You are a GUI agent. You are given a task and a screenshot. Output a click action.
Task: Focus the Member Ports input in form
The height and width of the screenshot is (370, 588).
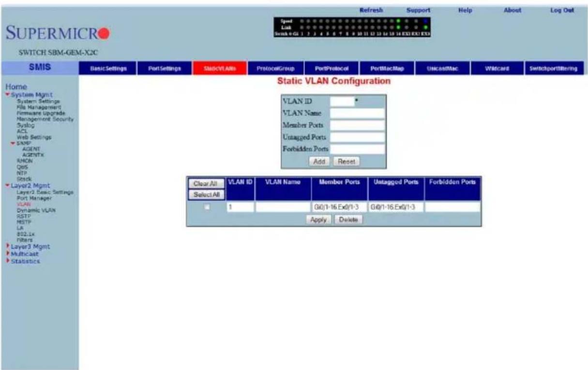tap(357, 125)
